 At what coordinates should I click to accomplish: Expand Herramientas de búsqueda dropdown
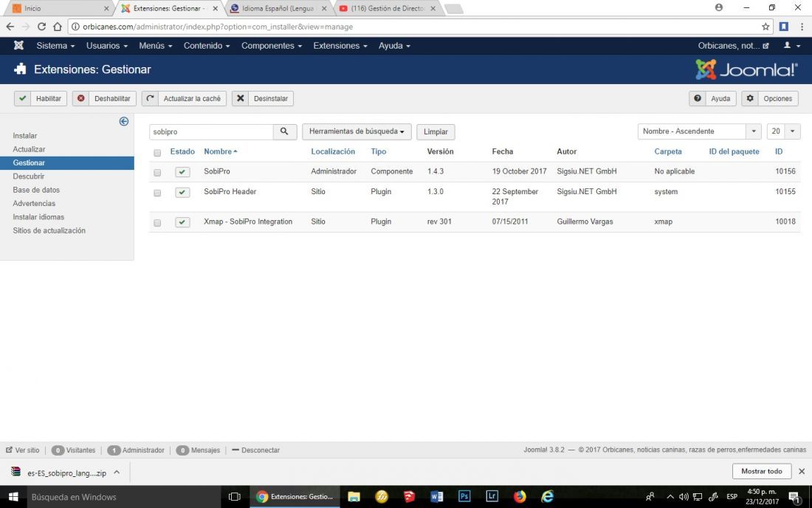(357, 131)
